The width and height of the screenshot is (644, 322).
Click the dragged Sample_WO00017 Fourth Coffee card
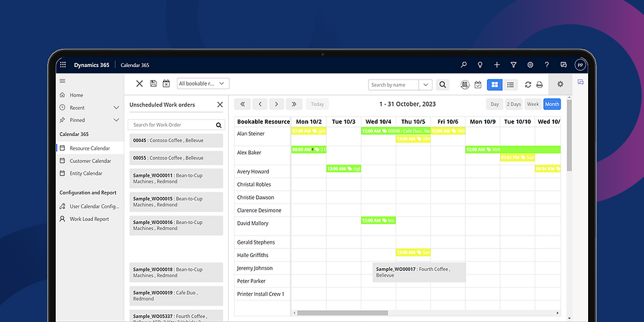[419, 272]
